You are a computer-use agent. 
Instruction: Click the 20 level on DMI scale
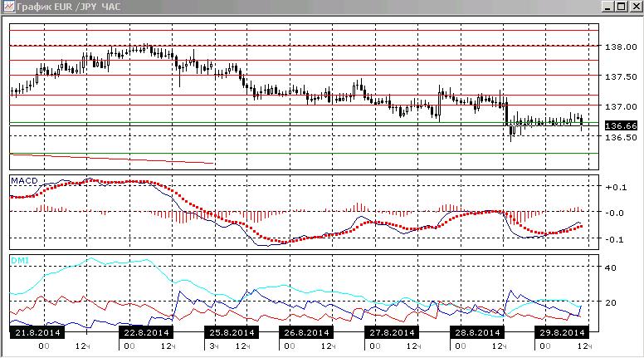(611, 302)
